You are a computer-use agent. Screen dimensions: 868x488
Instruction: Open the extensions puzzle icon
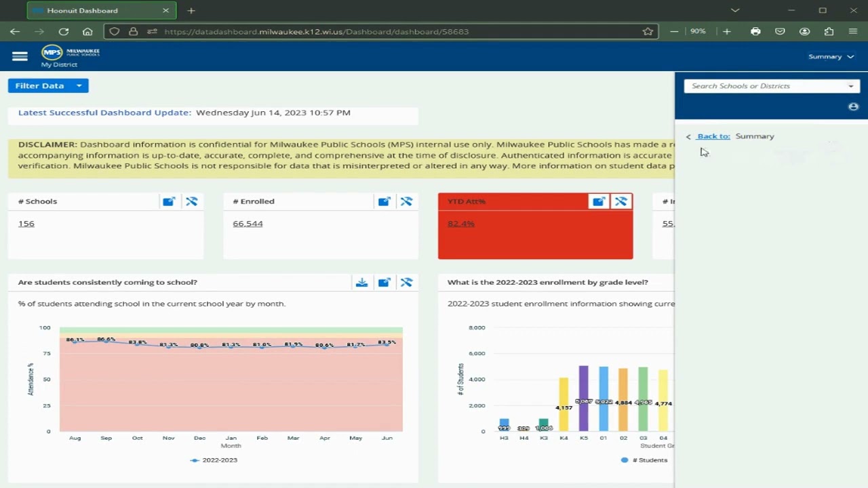pos(829,32)
